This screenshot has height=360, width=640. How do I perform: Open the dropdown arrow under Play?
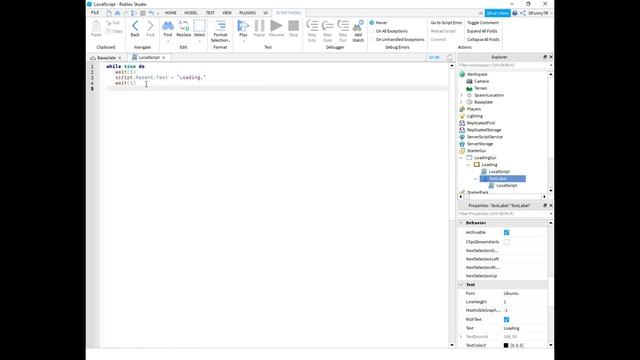243,41
